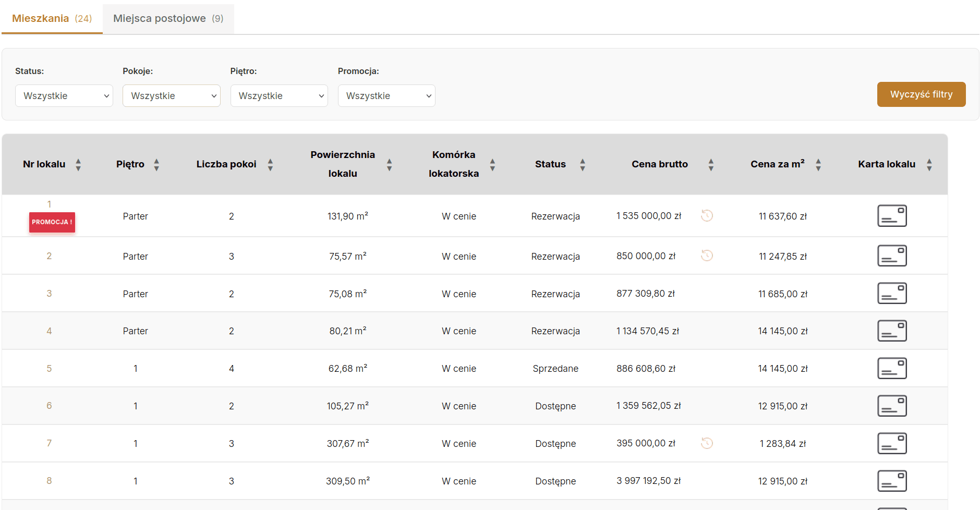Open the Pokoje filter dropdown

[172, 96]
